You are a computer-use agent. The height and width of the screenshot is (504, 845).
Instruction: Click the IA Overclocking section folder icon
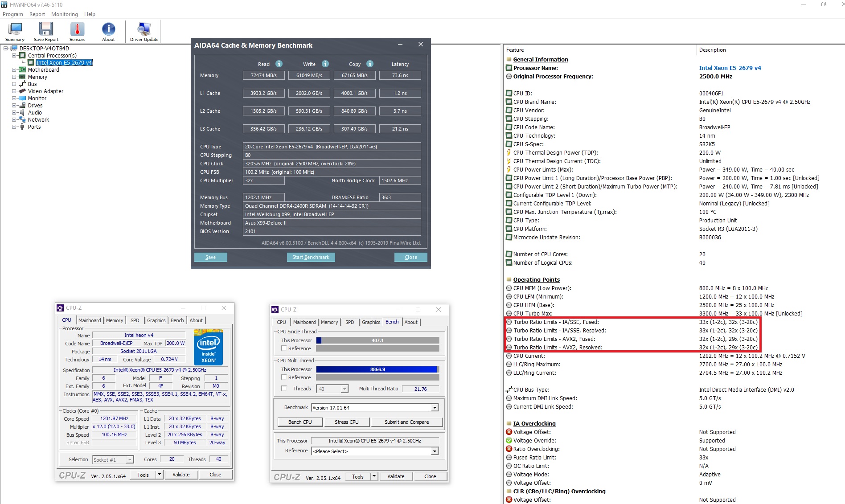coord(509,423)
